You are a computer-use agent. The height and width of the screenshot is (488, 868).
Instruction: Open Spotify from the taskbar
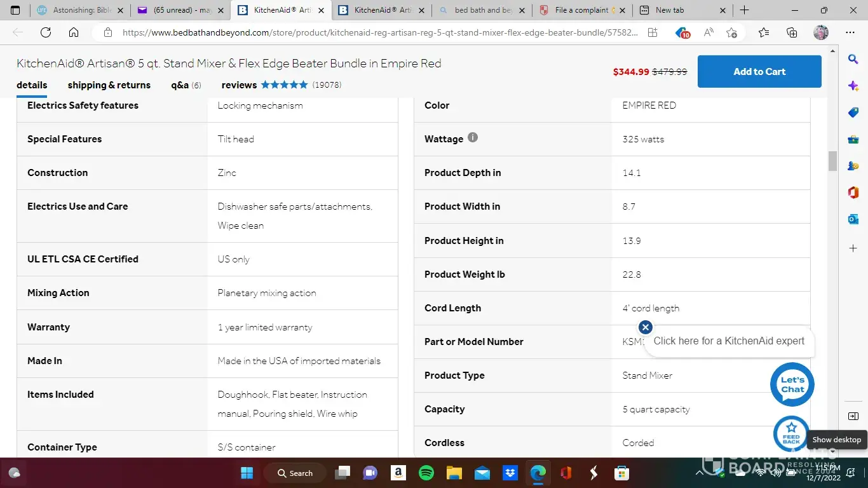click(x=426, y=473)
